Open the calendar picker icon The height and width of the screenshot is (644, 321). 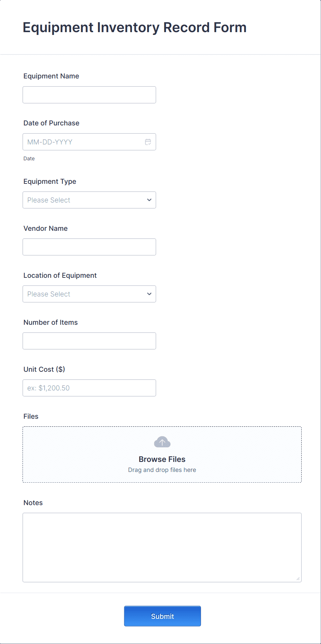(148, 142)
